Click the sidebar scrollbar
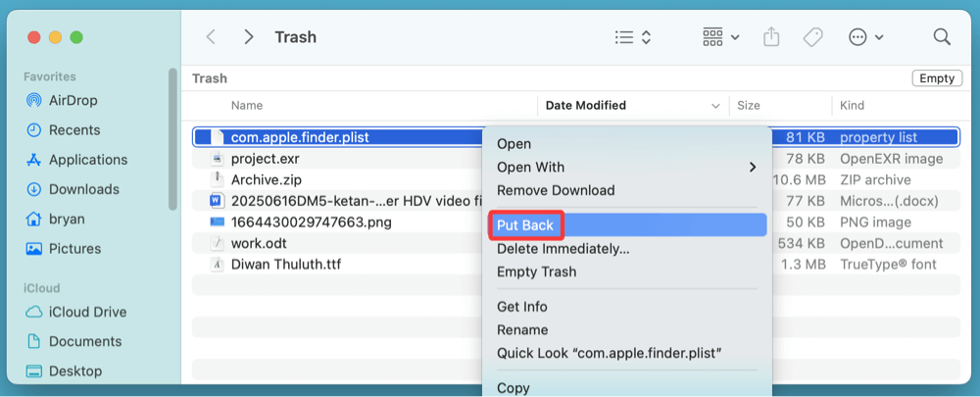The height and width of the screenshot is (397, 980). [173, 139]
